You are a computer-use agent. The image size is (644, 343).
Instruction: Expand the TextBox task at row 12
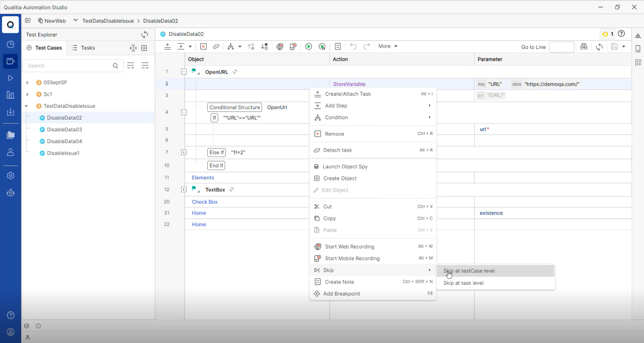point(184,189)
